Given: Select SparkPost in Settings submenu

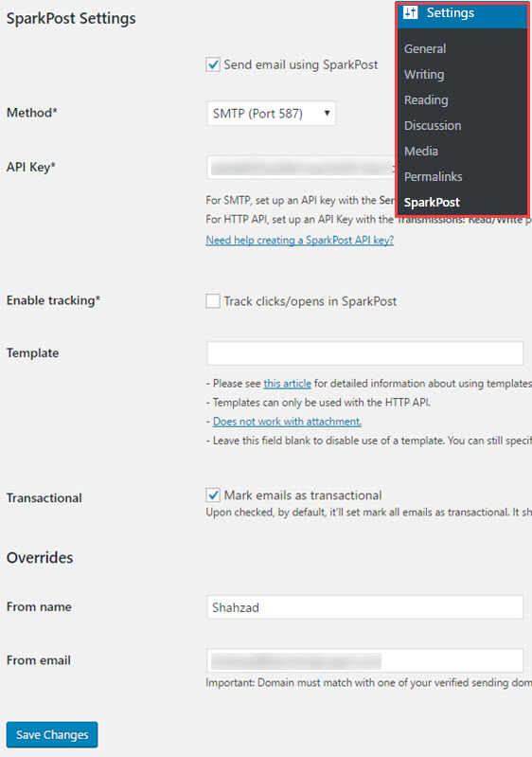Looking at the screenshot, I should (432, 203).
